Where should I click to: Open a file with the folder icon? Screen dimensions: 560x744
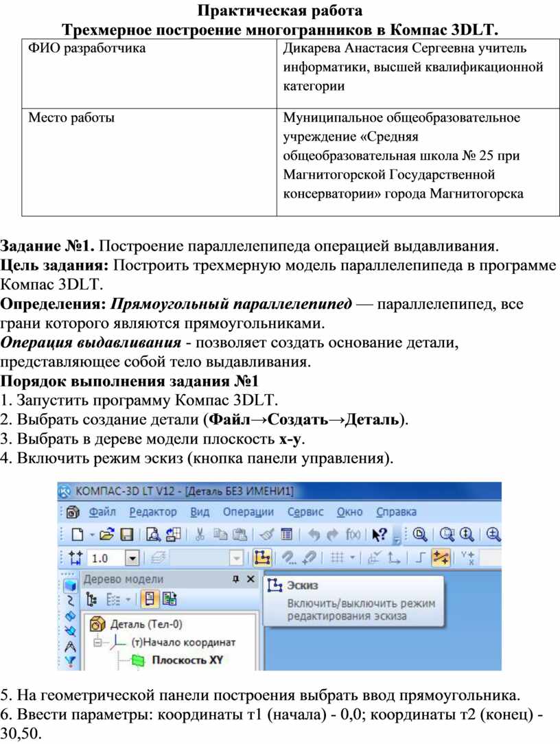[x=107, y=535]
